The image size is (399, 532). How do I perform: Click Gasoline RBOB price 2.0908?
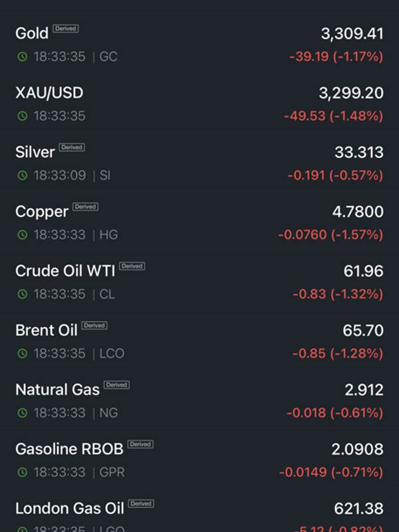coord(357,449)
